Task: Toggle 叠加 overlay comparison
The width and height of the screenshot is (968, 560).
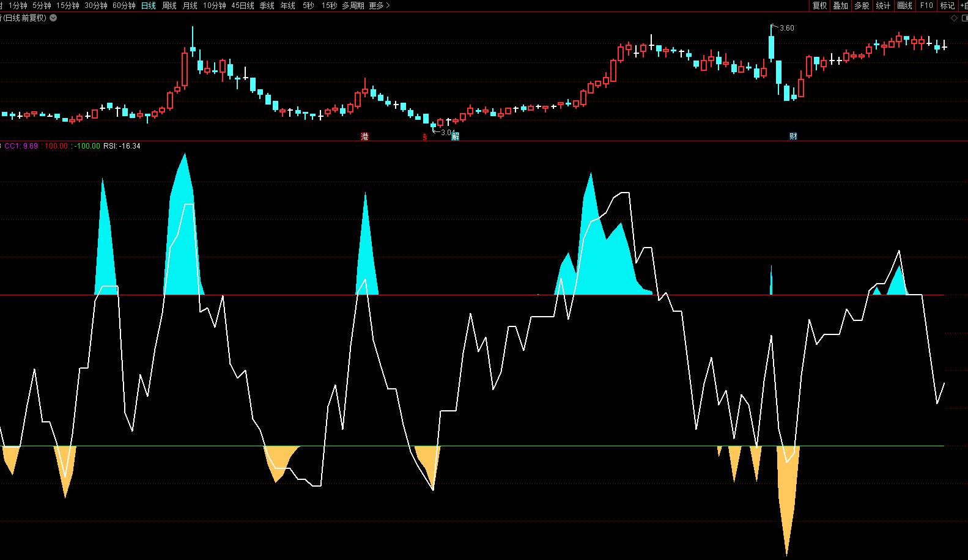Action: coord(841,6)
